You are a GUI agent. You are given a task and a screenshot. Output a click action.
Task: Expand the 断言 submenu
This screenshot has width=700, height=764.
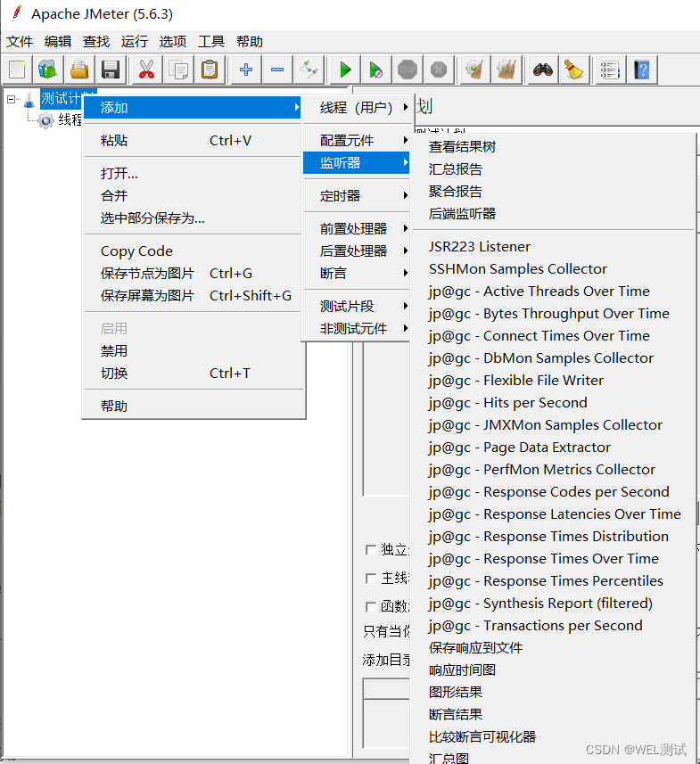[357, 273]
